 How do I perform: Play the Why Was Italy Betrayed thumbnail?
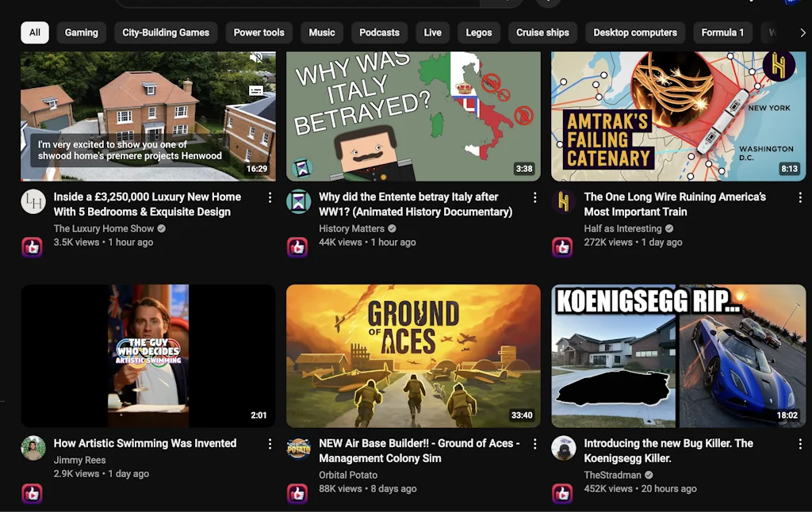pos(413,116)
